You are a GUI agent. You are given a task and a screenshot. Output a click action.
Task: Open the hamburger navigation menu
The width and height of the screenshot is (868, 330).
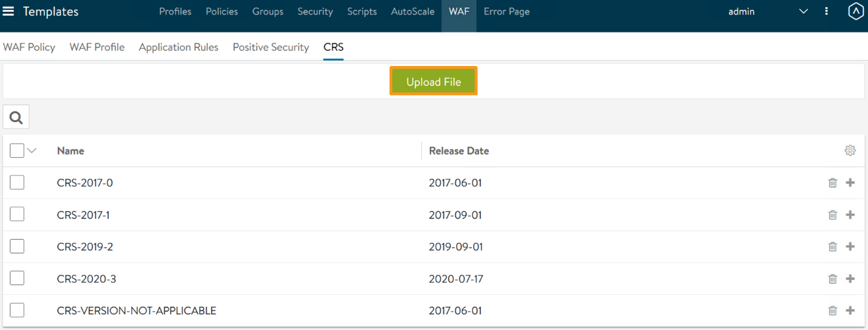[x=9, y=11]
